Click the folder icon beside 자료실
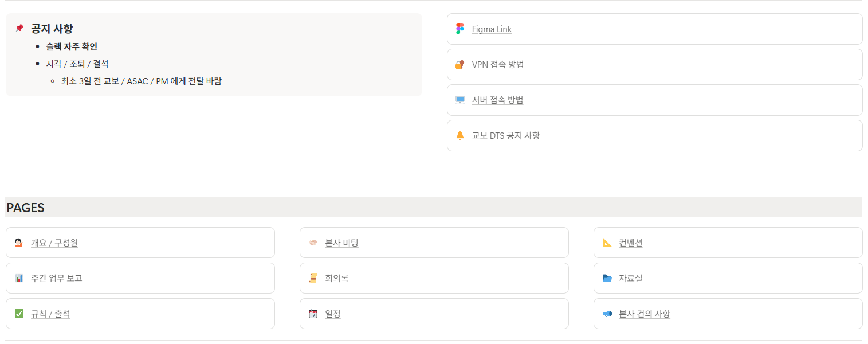 [x=607, y=279]
